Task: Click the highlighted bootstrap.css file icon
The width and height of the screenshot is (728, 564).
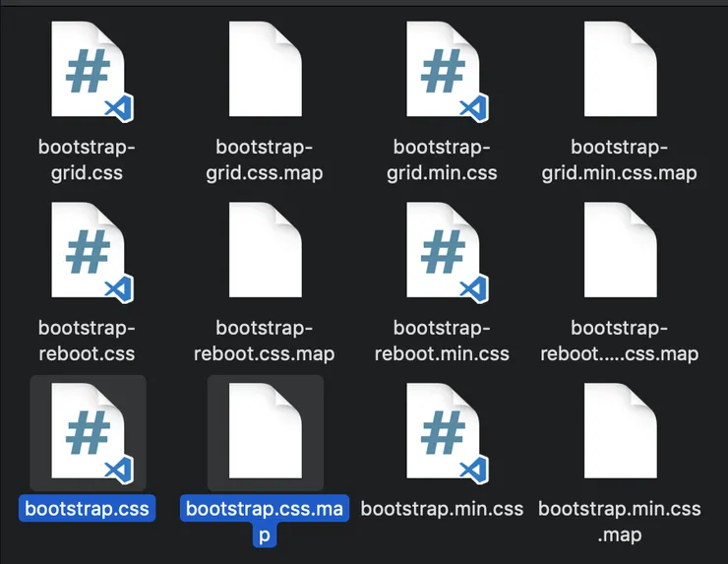Action: [x=91, y=433]
